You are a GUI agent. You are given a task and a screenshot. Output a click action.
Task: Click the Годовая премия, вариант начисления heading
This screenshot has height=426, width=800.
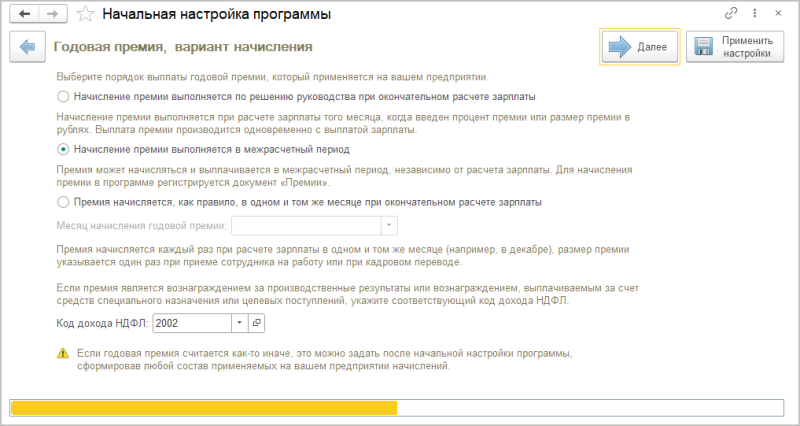(x=182, y=47)
